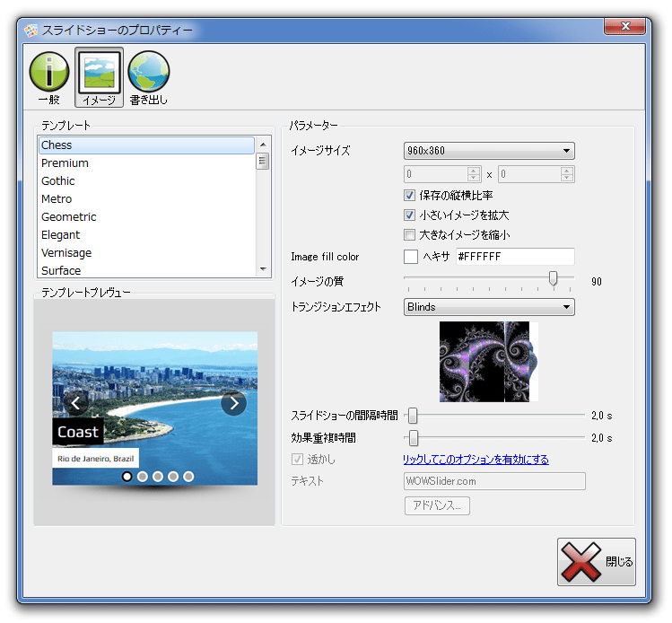
Task: Select fourth bullet dot in preview
Action: (x=173, y=477)
